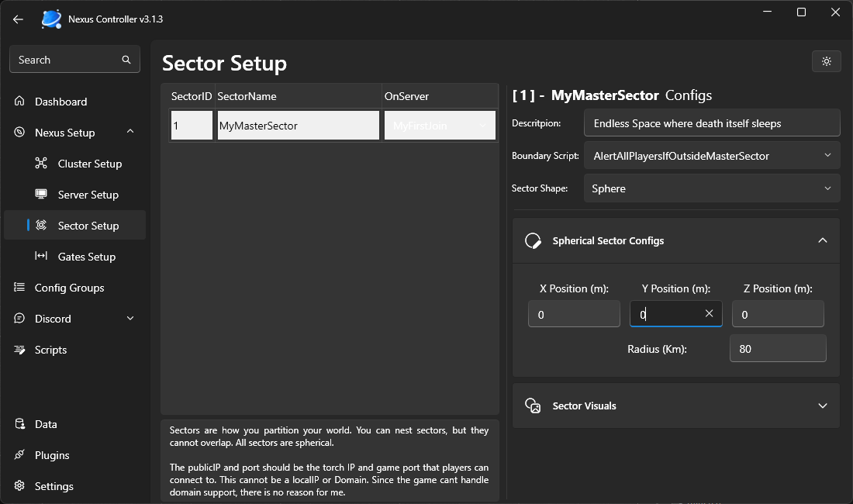The width and height of the screenshot is (853, 504).
Task: Expand the Discord menu
Action: click(130, 319)
